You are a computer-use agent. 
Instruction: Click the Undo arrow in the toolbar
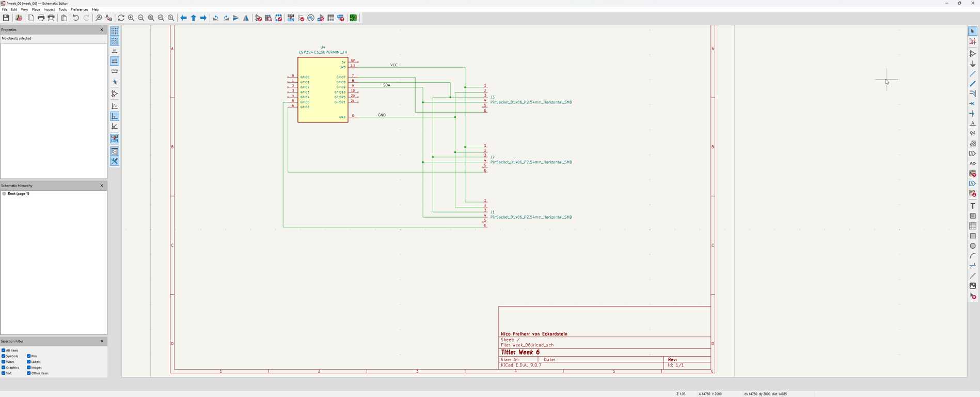(76, 18)
